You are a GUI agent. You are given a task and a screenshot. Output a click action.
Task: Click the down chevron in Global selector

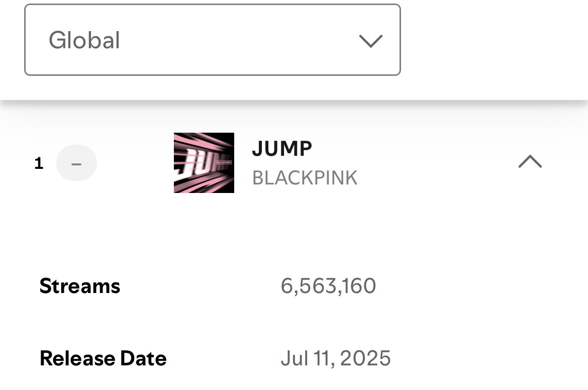click(371, 41)
